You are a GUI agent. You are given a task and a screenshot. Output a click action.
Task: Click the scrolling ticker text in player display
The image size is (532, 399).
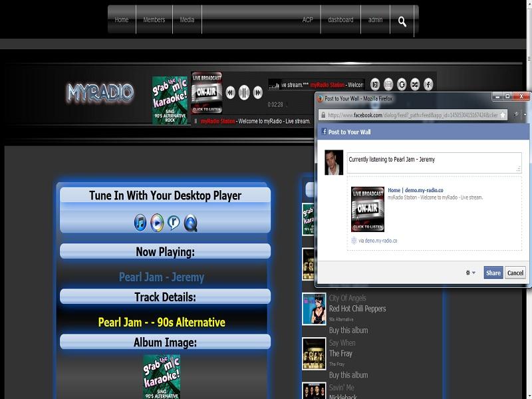tap(323, 85)
